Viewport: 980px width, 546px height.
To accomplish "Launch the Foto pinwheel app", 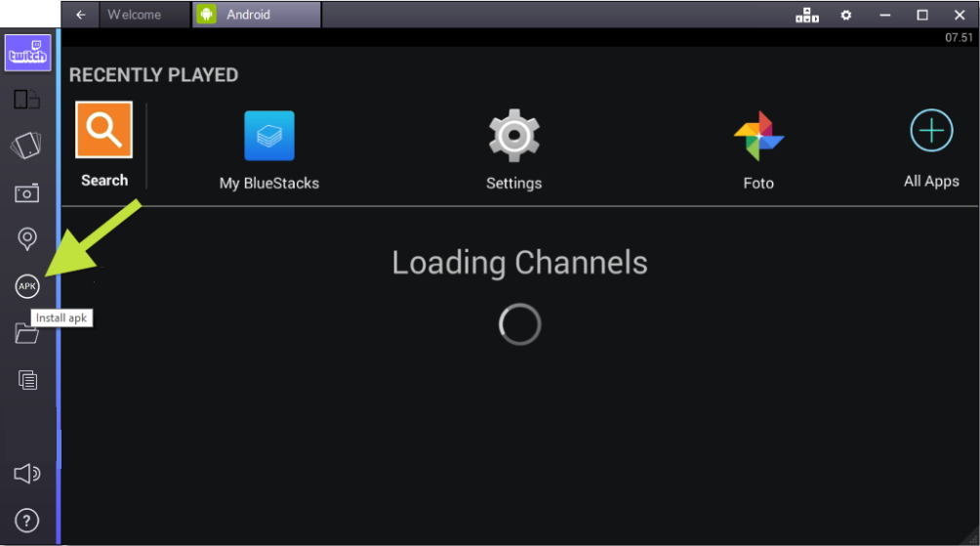I will tap(758, 136).
